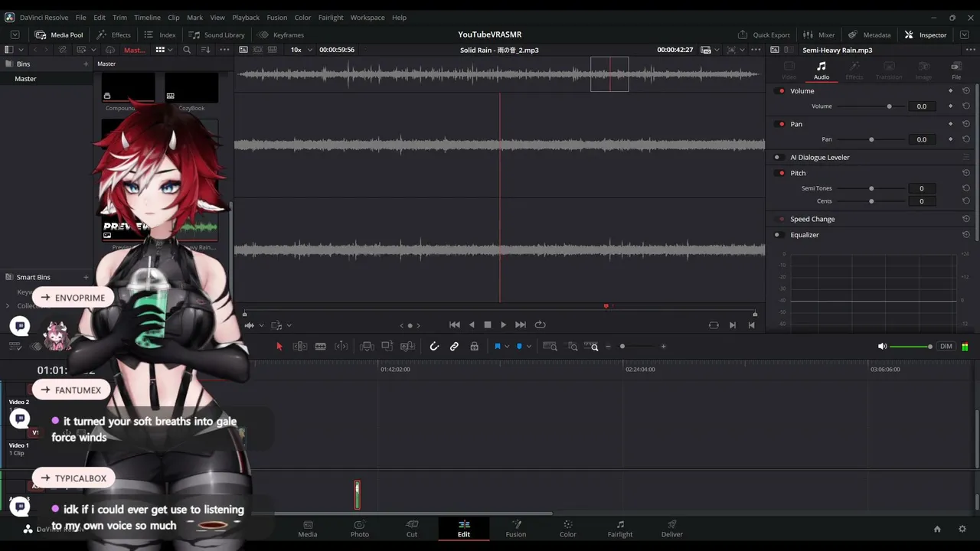
Task: Open the Project Settings gear
Action: tap(962, 529)
